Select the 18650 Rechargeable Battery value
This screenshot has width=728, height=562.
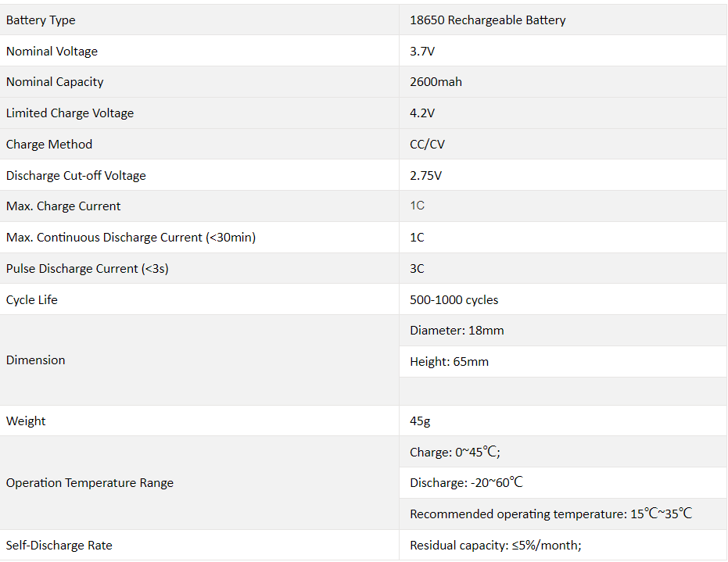(x=487, y=20)
